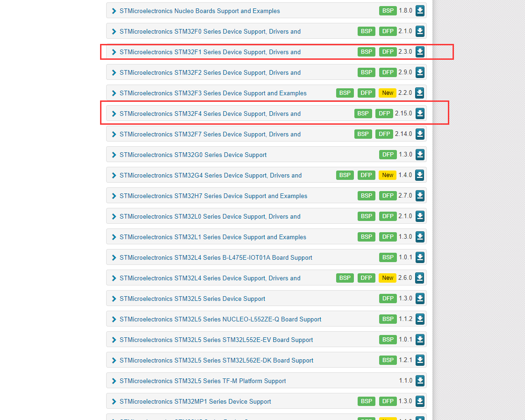Image resolution: width=525 pixels, height=420 pixels.
Task: Click DFP badge on STM32MP1 row
Action: point(388,401)
